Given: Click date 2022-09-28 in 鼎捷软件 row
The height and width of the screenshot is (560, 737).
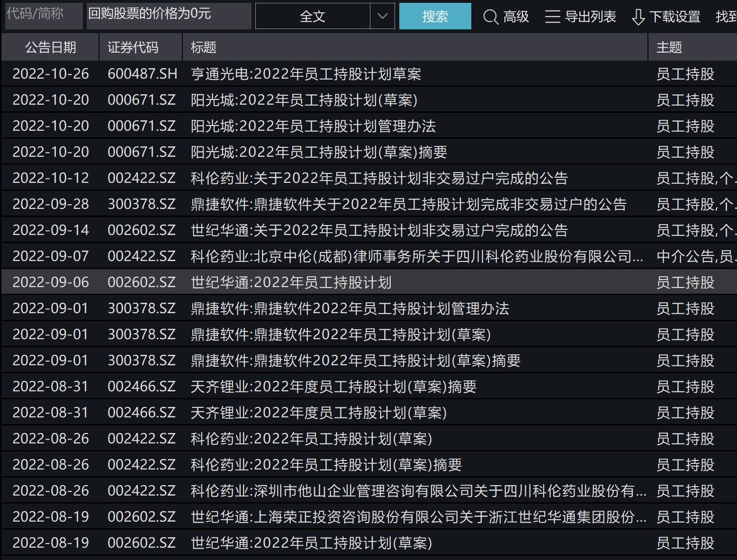Looking at the screenshot, I should (51, 204).
